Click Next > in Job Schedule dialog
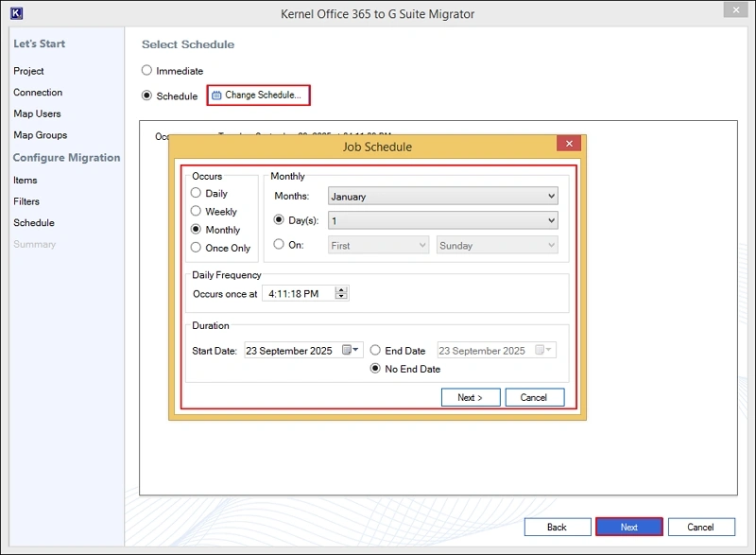The height and width of the screenshot is (555, 756). [x=470, y=397]
